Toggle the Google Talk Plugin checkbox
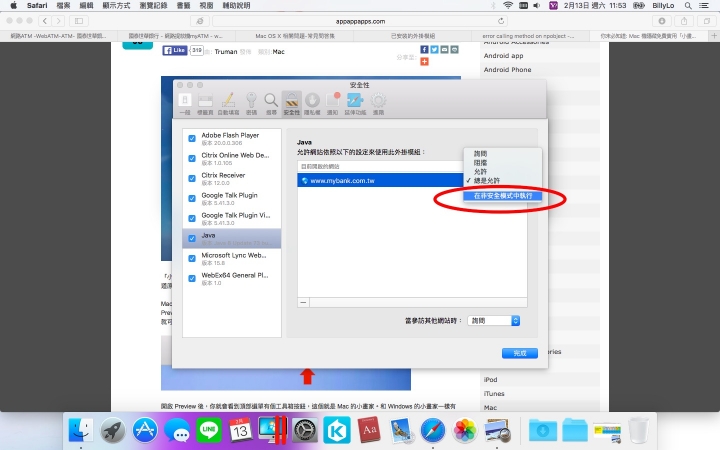720x450 pixels. click(x=192, y=198)
